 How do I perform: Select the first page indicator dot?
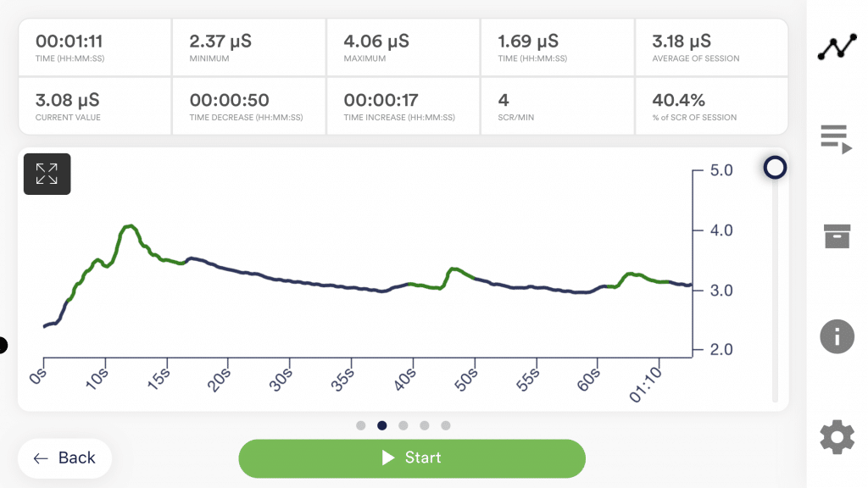[361, 425]
